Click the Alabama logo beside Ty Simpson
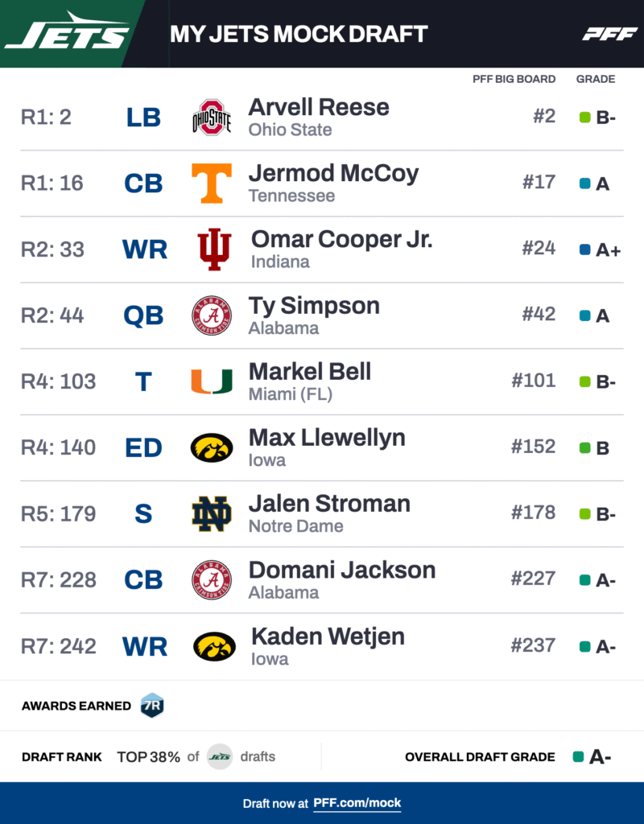Viewport: 644px width, 824px height. pyautogui.click(x=212, y=315)
